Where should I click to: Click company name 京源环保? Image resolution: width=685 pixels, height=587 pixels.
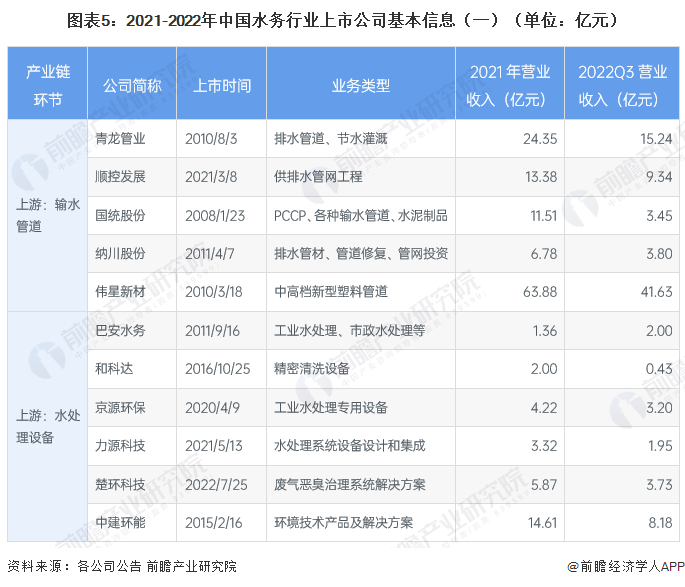(120, 407)
